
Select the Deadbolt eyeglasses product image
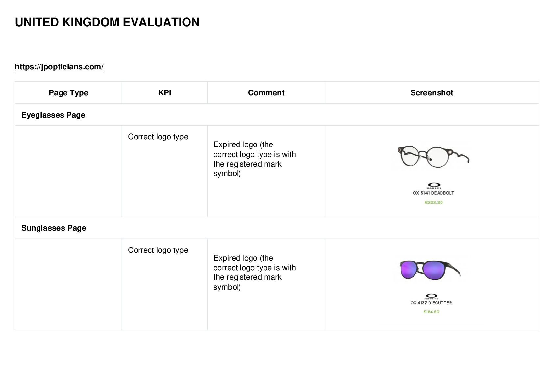point(434,156)
